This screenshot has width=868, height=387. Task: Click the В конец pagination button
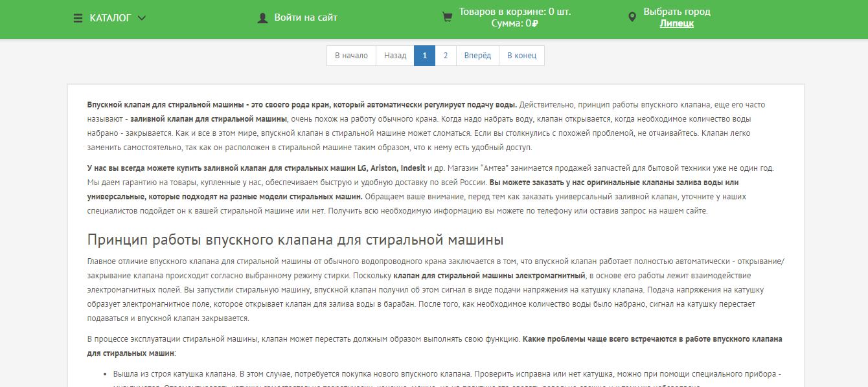click(522, 55)
